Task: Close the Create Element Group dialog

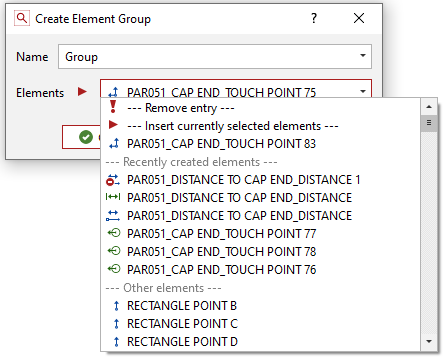Action: [x=359, y=18]
